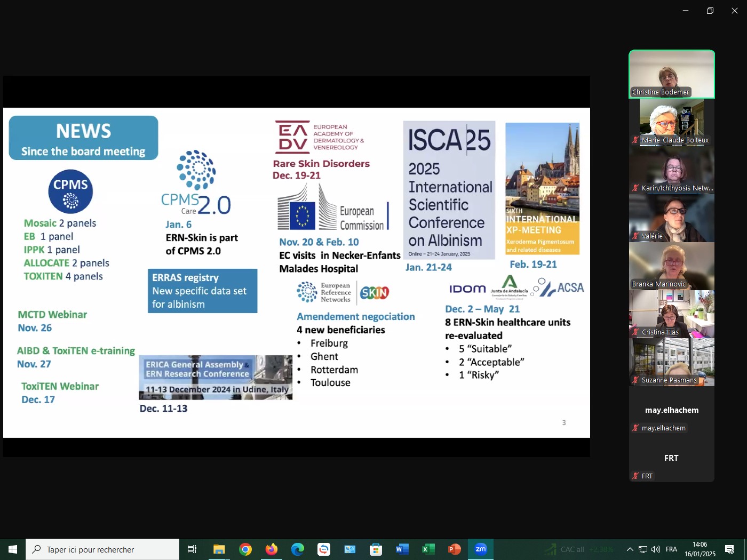Click the 'Taper ici pour rechercher' search box
Image resolution: width=747 pixels, height=560 pixels.
pyautogui.click(x=102, y=549)
